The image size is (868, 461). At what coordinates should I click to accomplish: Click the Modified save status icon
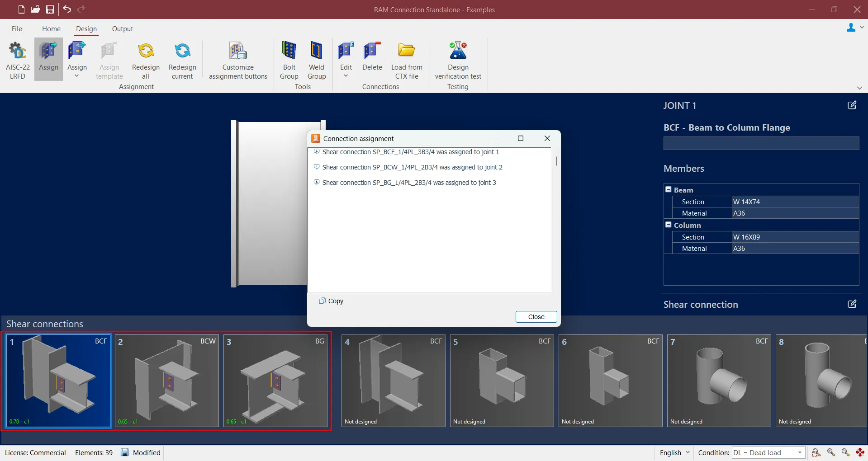point(125,452)
